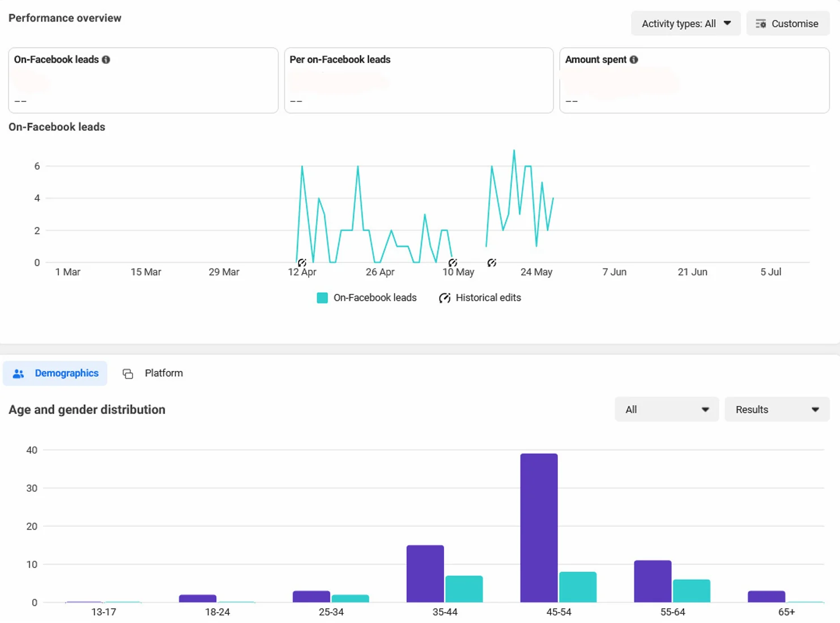Open the Results metric dropdown
The image size is (840, 623).
pyautogui.click(x=777, y=409)
